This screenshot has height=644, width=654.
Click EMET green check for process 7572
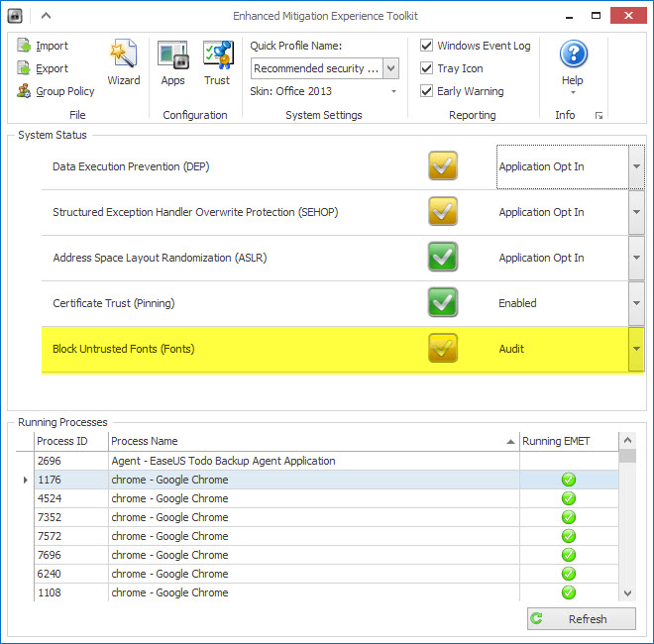(569, 536)
